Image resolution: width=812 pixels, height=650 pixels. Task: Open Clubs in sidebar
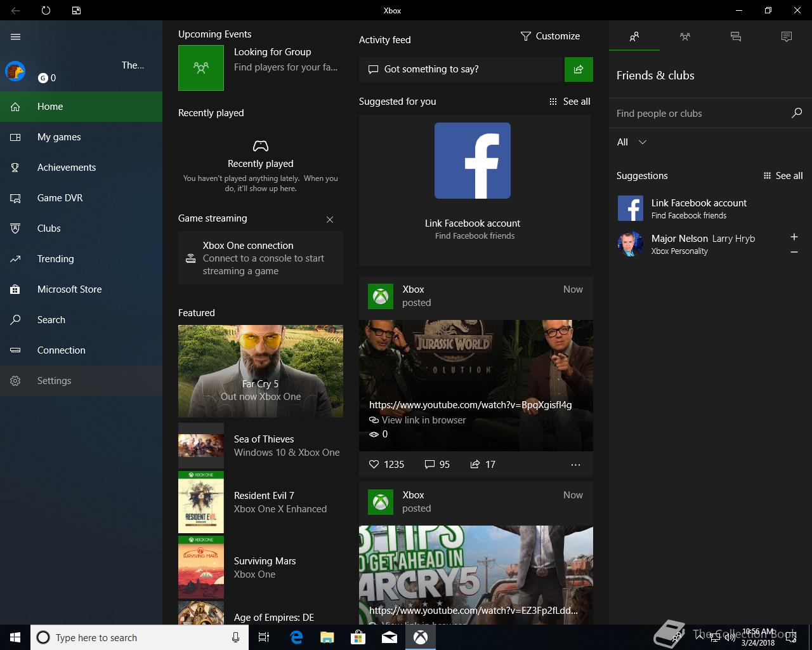point(81,229)
